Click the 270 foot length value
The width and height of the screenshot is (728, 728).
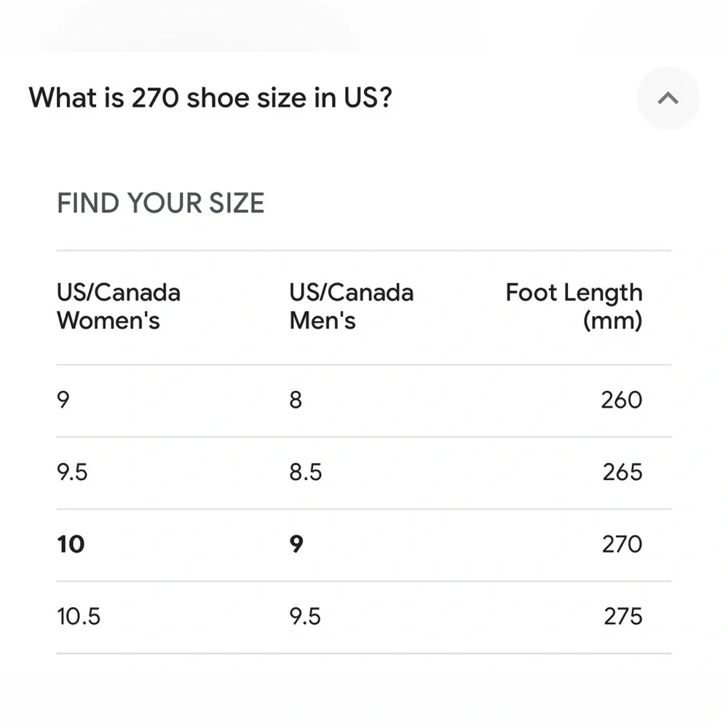(x=622, y=544)
